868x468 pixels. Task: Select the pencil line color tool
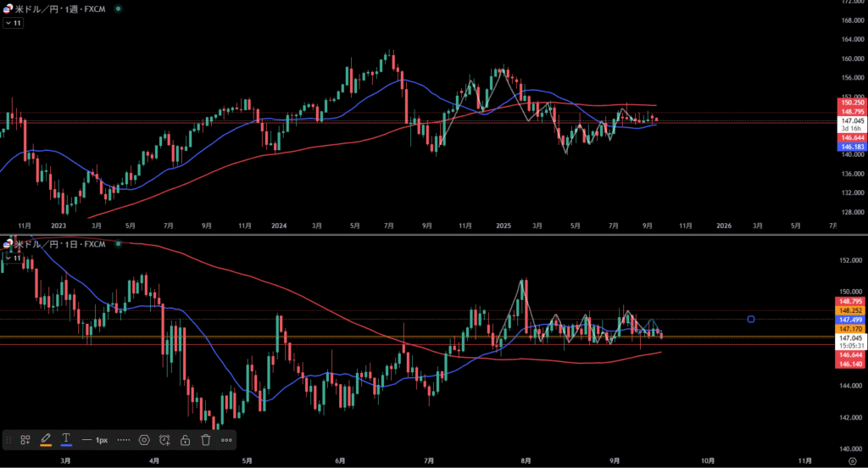46,440
